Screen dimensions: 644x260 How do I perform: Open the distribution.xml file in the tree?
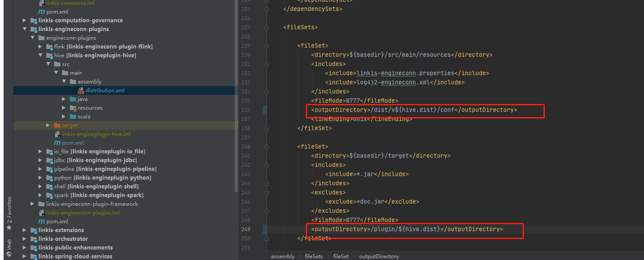click(x=105, y=90)
